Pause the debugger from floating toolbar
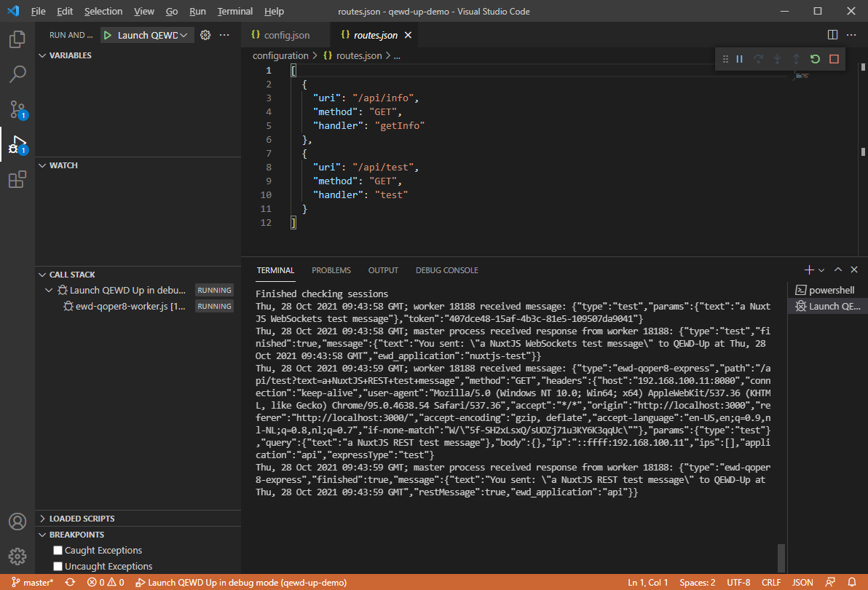The height and width of the screenshot is (590, 868). point(740,59)
